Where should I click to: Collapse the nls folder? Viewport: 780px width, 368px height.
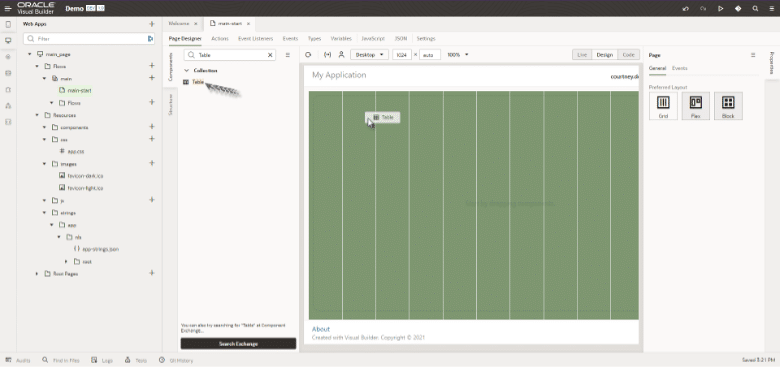tap(59, 237)
